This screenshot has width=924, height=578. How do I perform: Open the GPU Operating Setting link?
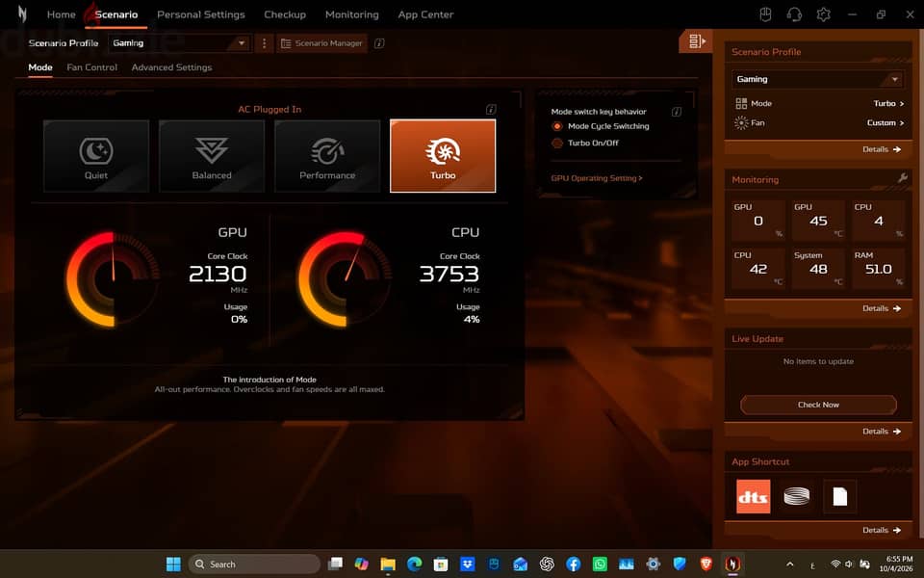(597, 178)
